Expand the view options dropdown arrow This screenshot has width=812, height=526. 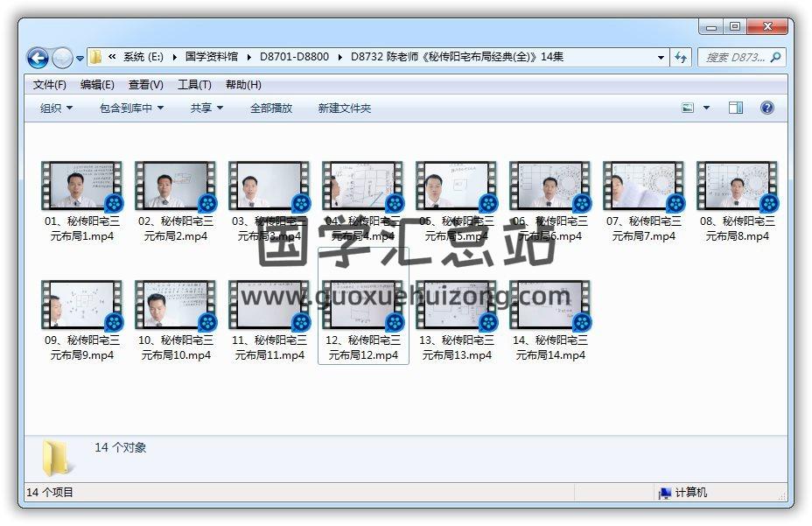point(706,108)
